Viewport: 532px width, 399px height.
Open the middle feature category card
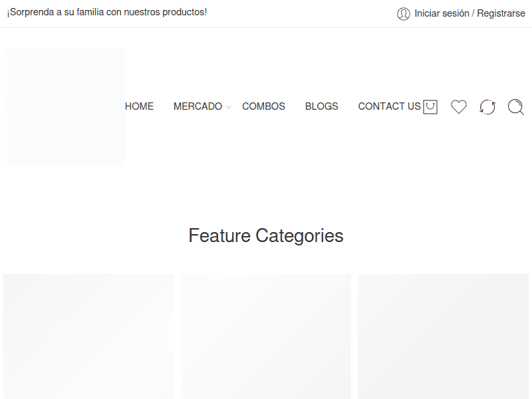[266, 336]
